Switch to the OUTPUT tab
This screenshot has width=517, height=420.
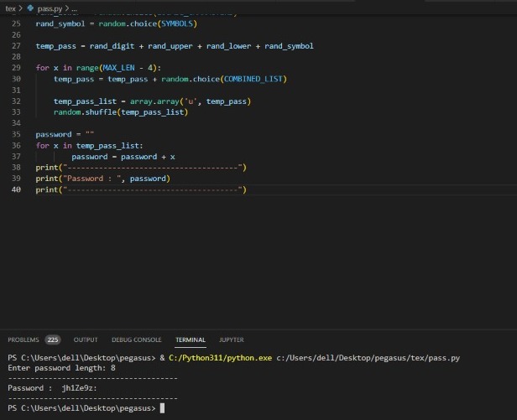point(86,340)
